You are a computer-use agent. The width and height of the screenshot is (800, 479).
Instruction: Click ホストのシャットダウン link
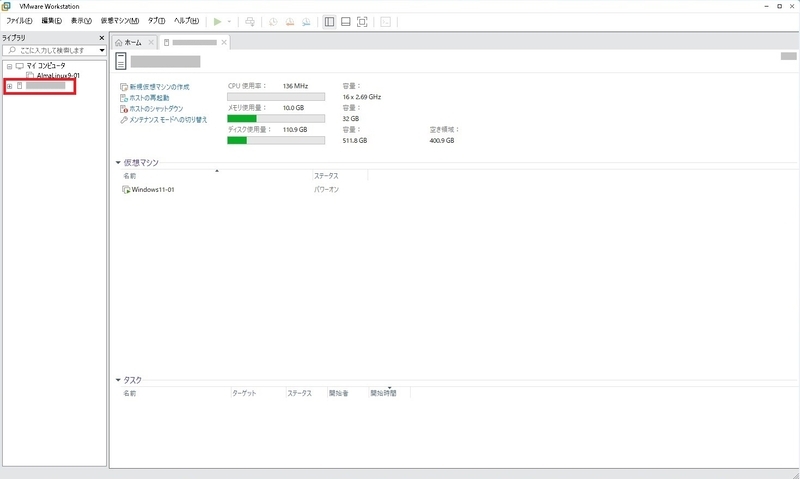[156, 109]
